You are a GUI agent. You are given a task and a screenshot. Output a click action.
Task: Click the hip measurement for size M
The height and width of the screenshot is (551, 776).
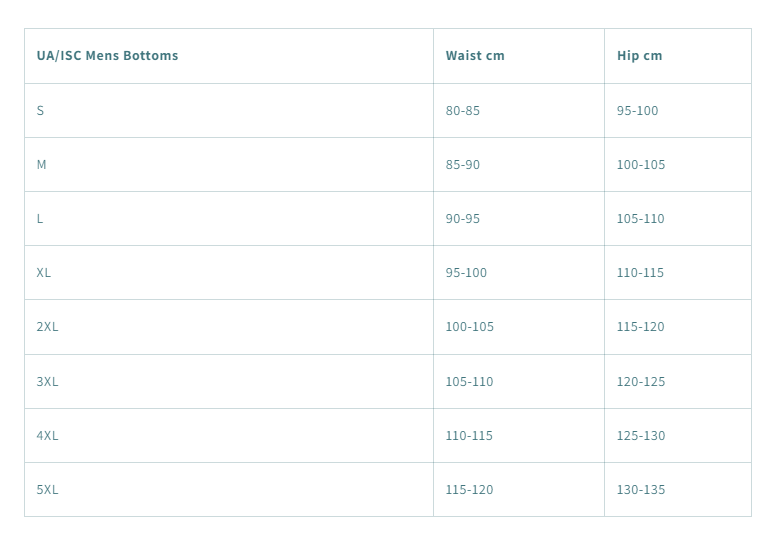coord(640,164)
